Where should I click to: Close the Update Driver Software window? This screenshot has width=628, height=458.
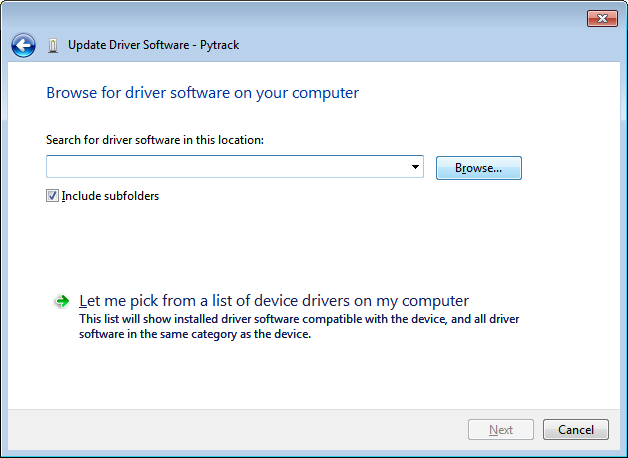(x=601, y=19)
